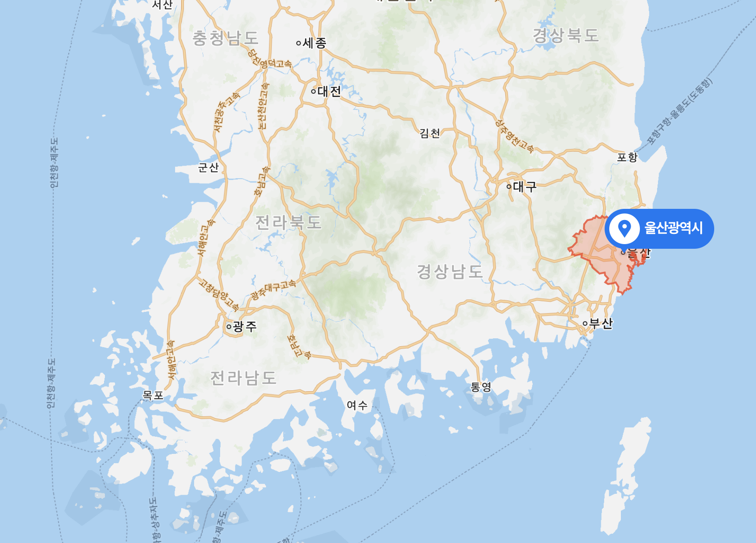Select the 울산광역시 label in the blue bubble
The image size is (756, 543).
[x=673, y=228]
